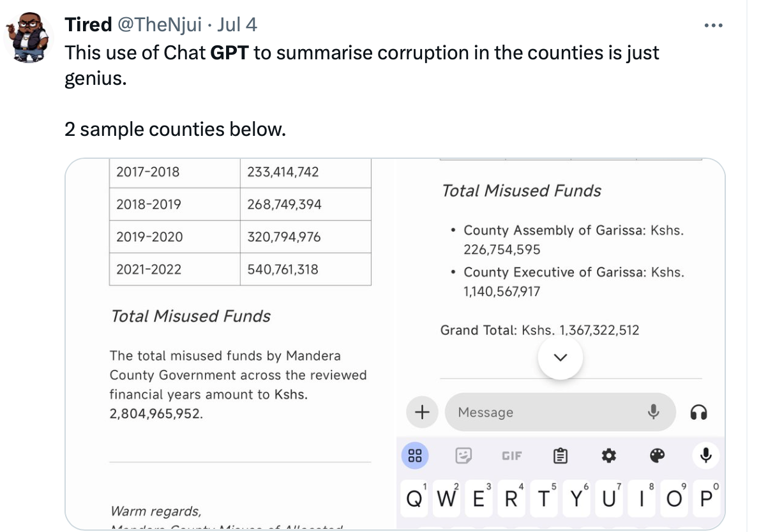The width and height of the screenshot is (761, 532).
Task: Open the keyboard clipboard icon
Action: [560, 455]
